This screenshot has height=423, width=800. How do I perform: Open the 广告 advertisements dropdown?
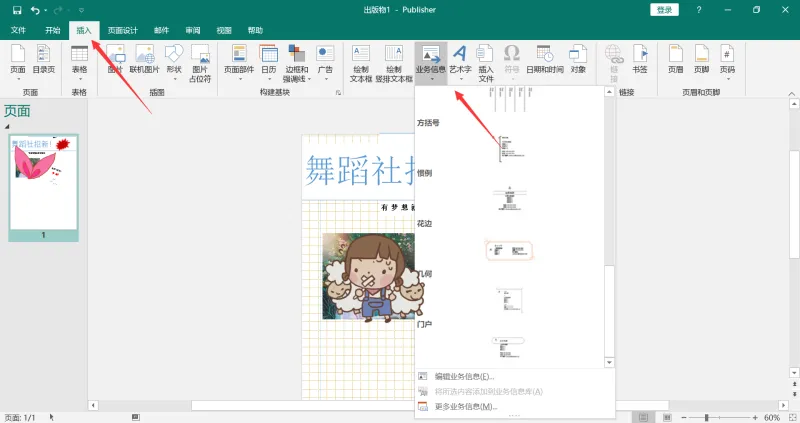click(325, 63)
